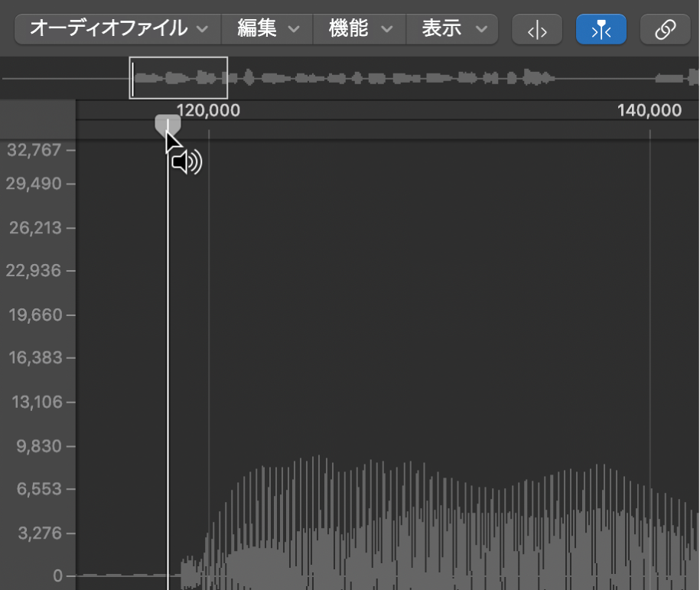Click the ruler at the 120,000 mark
Screen dimensions: 700x590
coord(208,110)
